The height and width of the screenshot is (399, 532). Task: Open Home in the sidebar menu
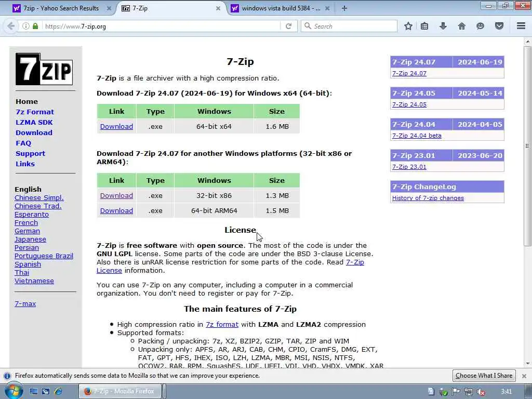[x=27, y=101]
